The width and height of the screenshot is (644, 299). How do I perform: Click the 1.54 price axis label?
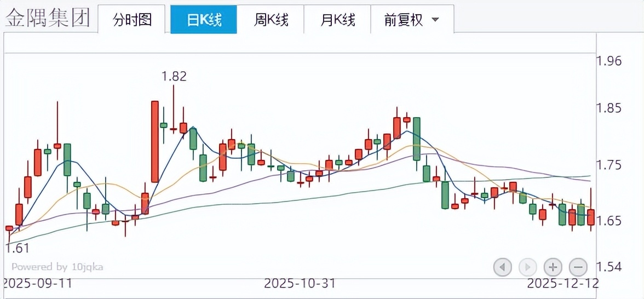(x=608, y=267)
